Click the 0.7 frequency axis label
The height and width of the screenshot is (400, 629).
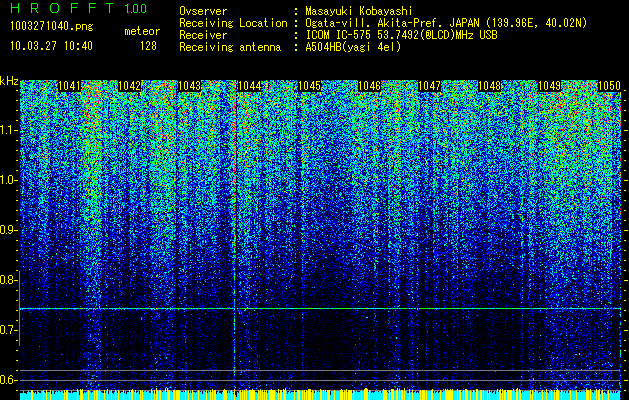point(8,330)
